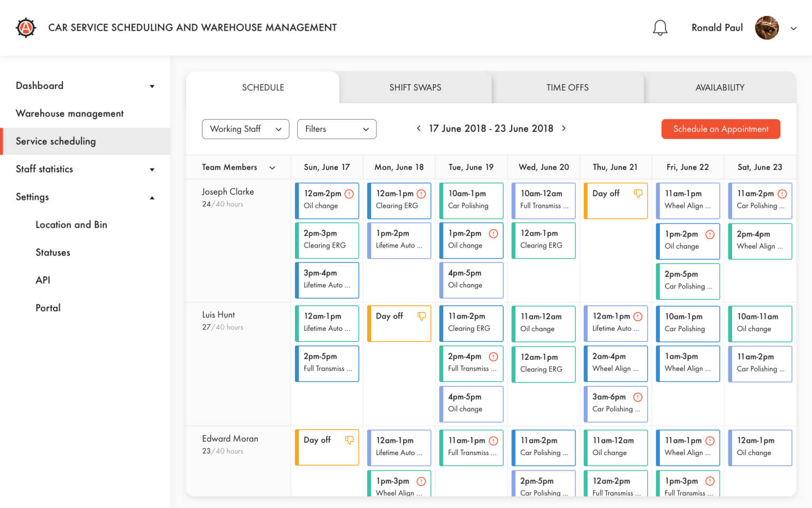Click the notification bell icon
The height and width of the screenshot is (508, 812).
[x=660, y=28]
